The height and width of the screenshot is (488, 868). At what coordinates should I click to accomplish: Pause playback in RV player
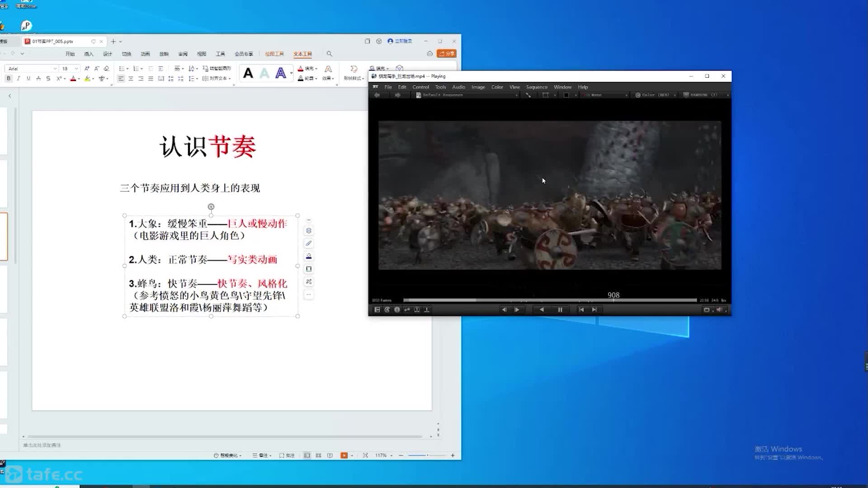pyautogui.click(x=560, y=310)
